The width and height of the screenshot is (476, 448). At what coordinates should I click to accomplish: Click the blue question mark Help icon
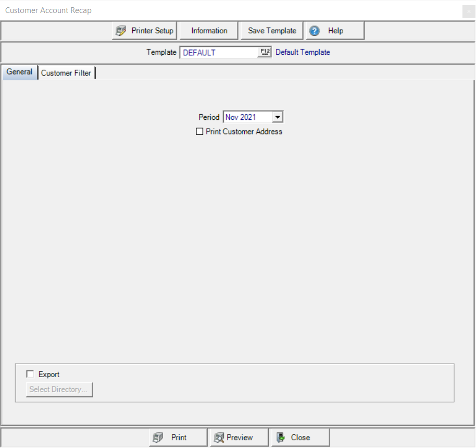click(315, 31)
